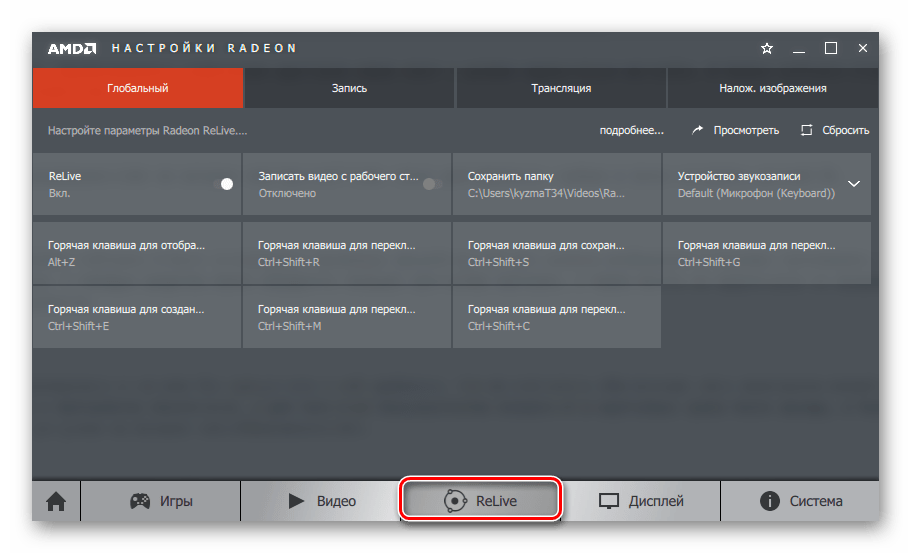Click the Игры label in bottom bar

pyautogui.click(x=176, y=501)
